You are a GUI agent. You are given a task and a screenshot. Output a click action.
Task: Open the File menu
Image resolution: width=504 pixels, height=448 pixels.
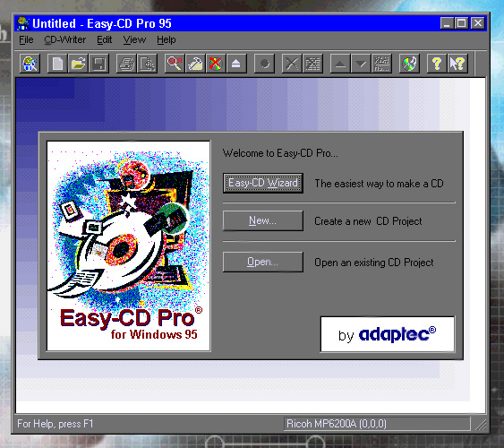26,40
